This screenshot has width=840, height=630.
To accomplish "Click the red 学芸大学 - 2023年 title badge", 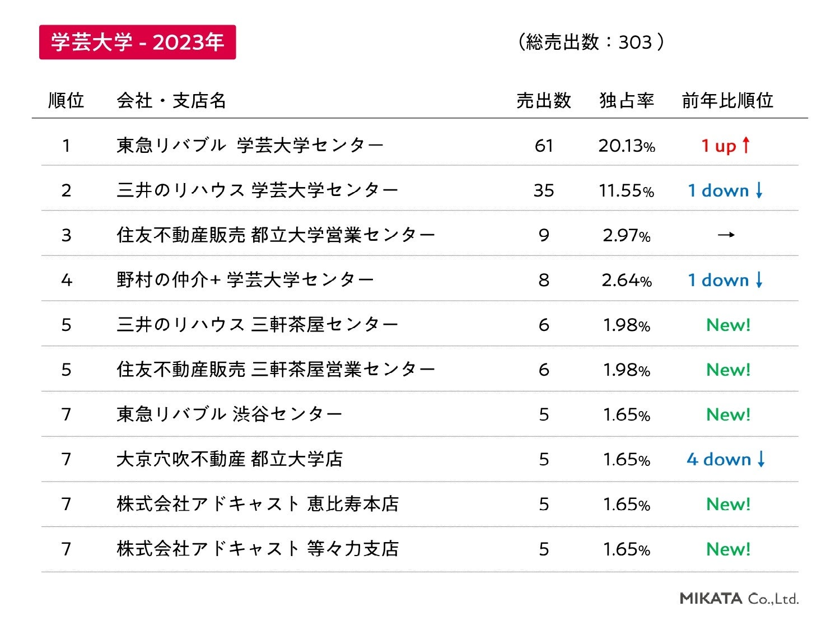I will tap(137, 42).
